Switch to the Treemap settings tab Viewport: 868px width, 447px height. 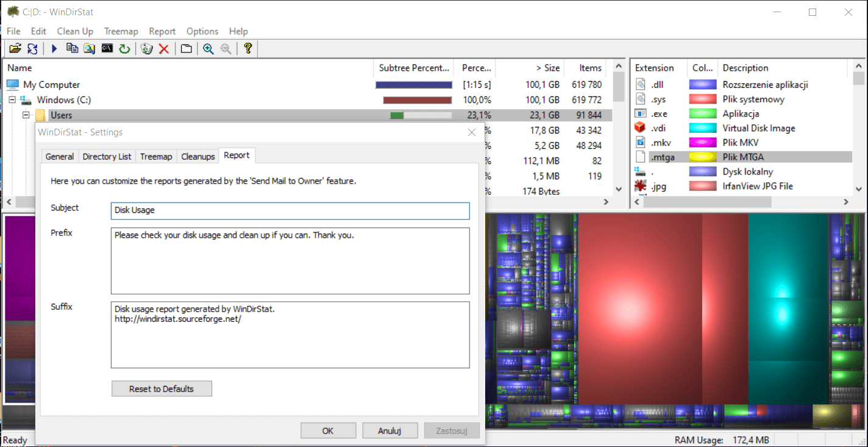pos(156,157)
